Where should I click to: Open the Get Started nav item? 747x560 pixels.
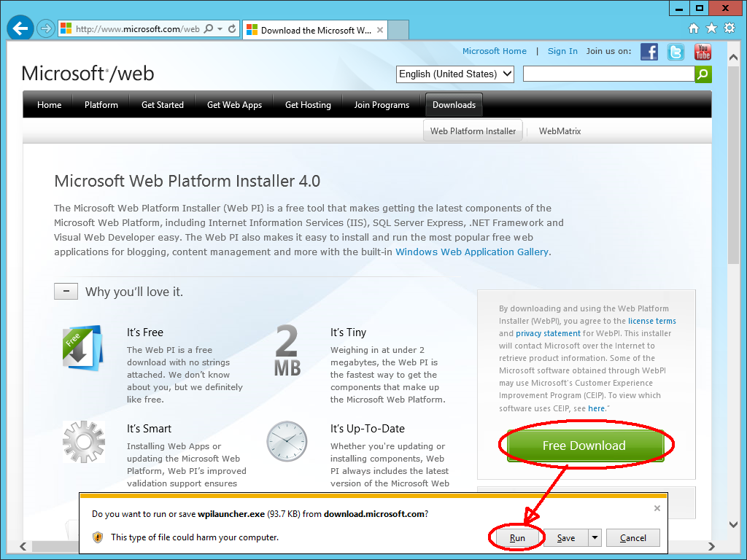[x=163, y=105]
